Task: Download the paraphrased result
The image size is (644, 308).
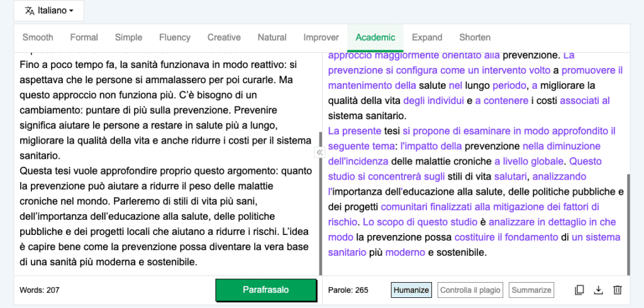Action: tap(598, 290)
